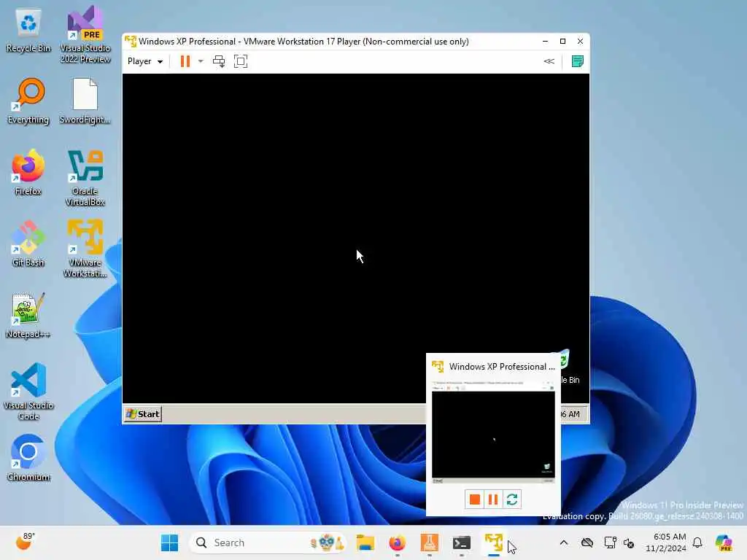Open the notifications bell icon
Screen dimensions: 747x560
coord(697,542)
